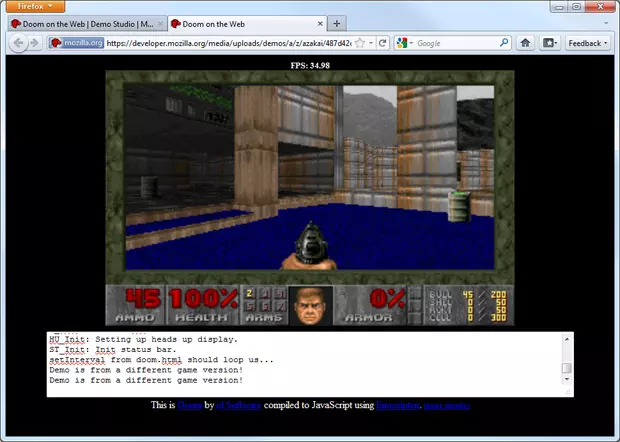Close the Demo Studio tab
Image resolution: width=620 pixels, height=442 pixels.
161,24
